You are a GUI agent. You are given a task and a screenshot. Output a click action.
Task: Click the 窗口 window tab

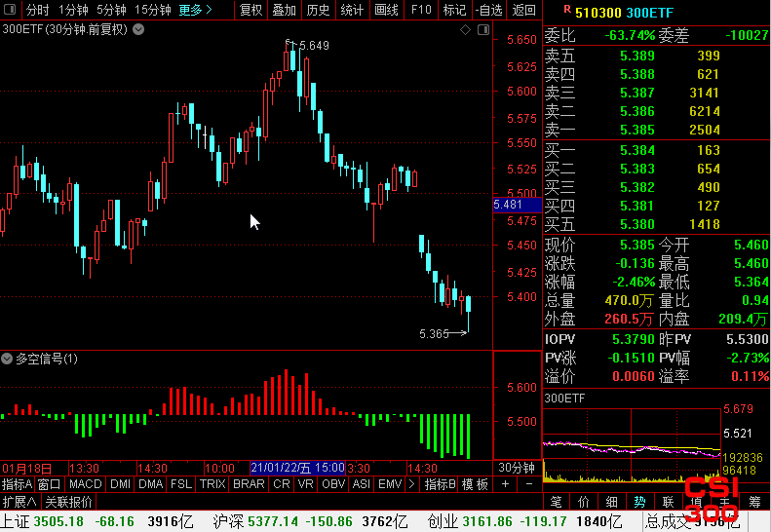click(49, 484)
